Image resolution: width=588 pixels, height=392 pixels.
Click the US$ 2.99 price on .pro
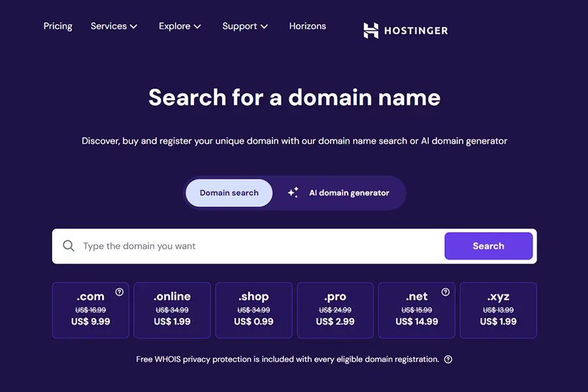coord(335,321)
